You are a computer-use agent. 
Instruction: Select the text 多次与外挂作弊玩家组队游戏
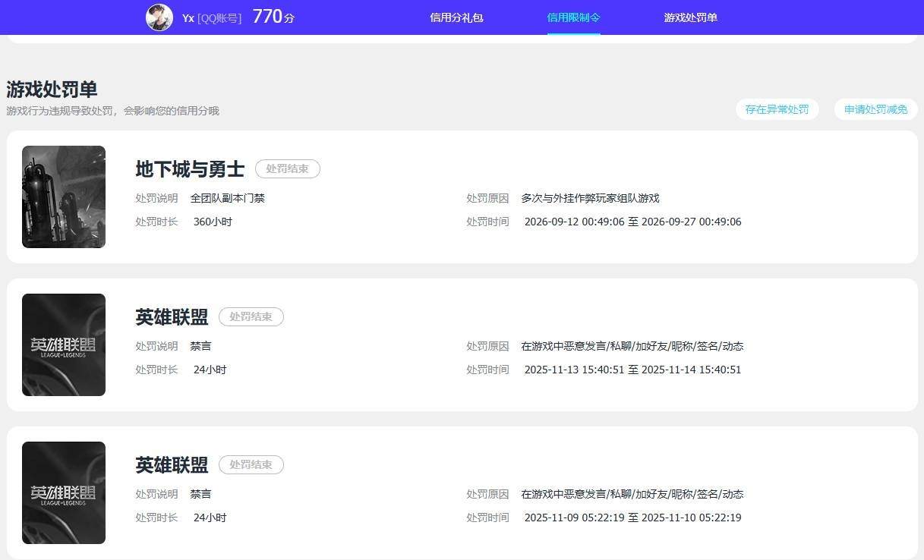(590, 198)
